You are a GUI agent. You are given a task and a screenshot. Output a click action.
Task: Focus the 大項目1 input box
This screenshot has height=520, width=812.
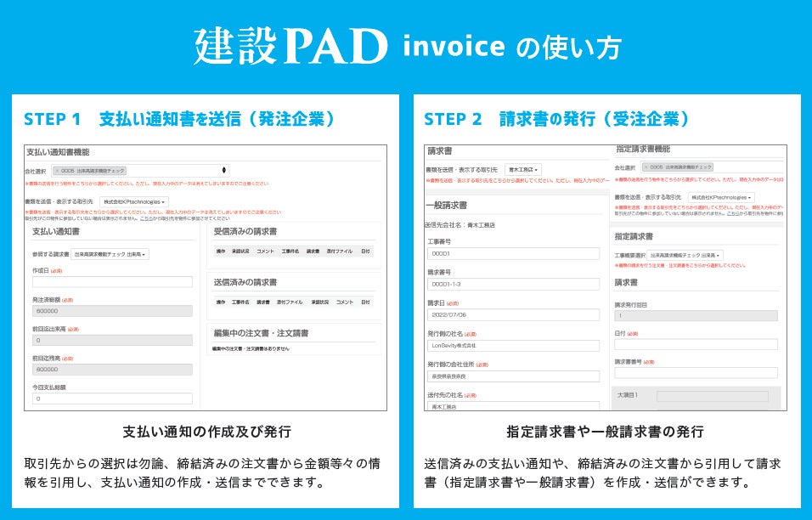pos(713,397)
